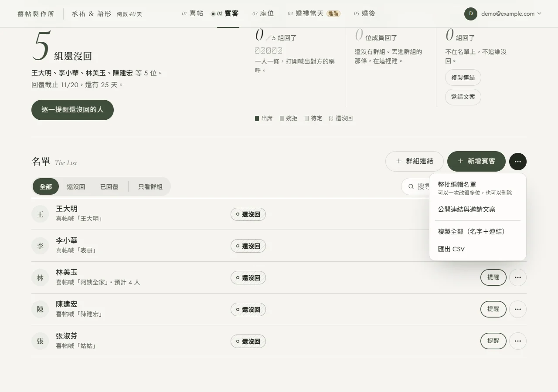The image size is (558, 392).
Task: Open the three-dot menu for 張淑芬
Action: 518,341
